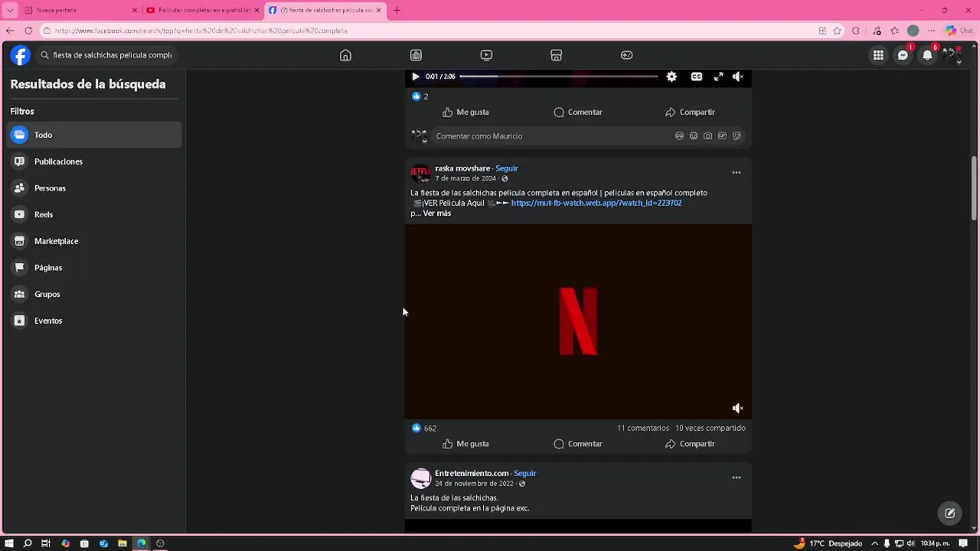Share the raska movshare post via Compartir
The height and width of the screenshot is (551, 980).
(x=690, y=444)
